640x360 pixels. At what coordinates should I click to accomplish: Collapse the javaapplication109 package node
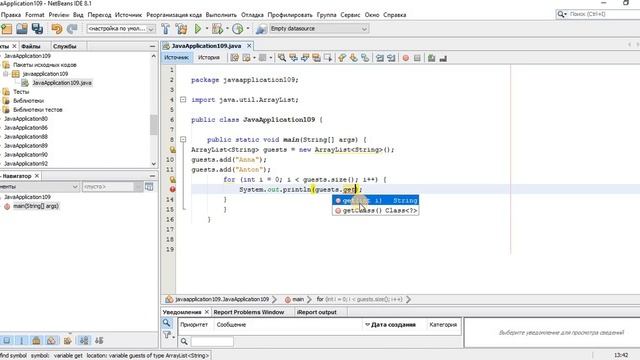[6, 74]
